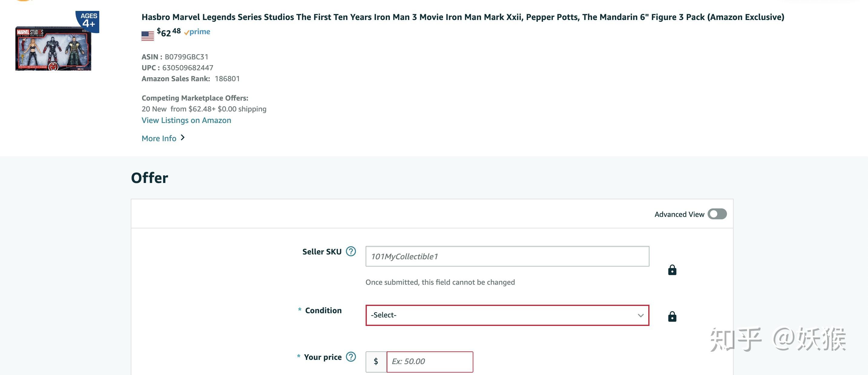The image size is (868, 375).
Task: Click the $62.48 product price
Action: click(x=169, y=32)
